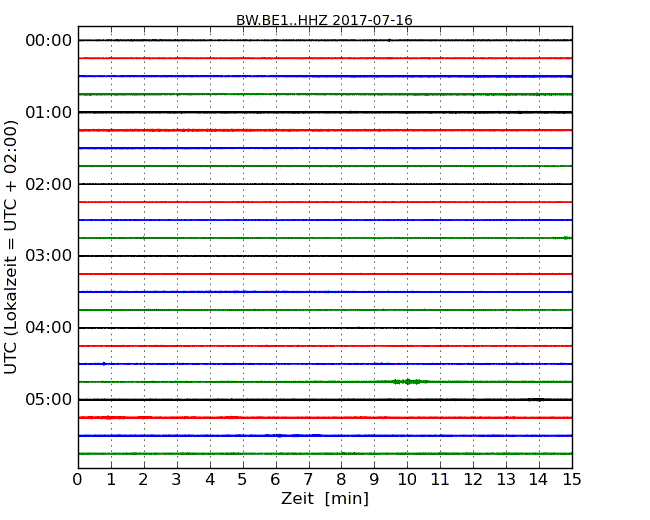Click the 00:00 time label
Image resolution: width=650 pixels, height=520 pixels.
pyautogui.click(x=49, y=41)
